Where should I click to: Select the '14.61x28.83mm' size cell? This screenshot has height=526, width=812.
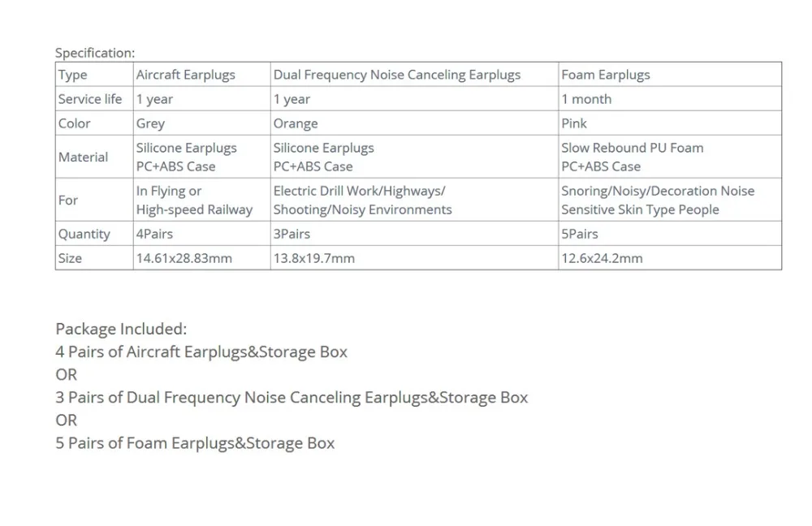pyautogui.click(x=202, y=258)
